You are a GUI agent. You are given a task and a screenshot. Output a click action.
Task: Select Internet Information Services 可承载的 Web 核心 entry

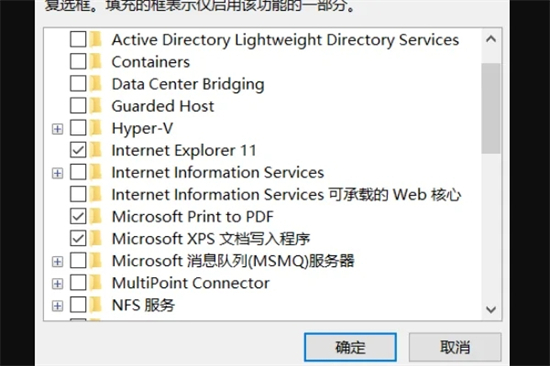click(x=286, y=194)
